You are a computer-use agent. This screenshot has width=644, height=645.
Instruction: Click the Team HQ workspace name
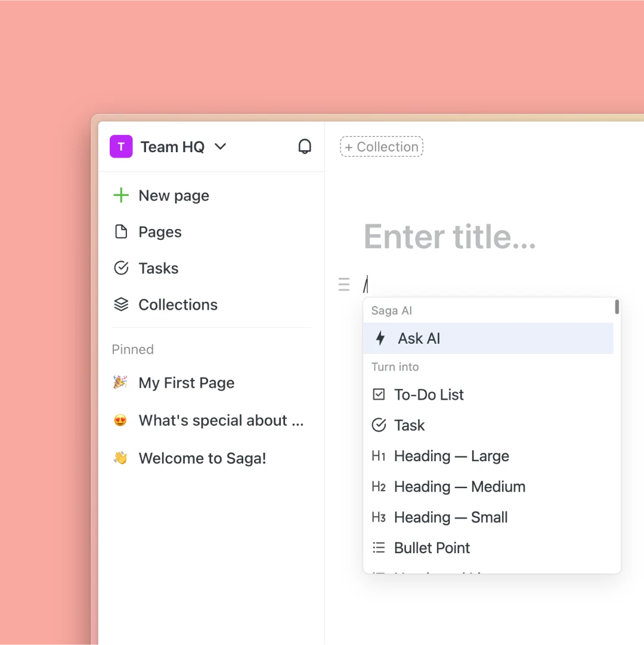172,146
